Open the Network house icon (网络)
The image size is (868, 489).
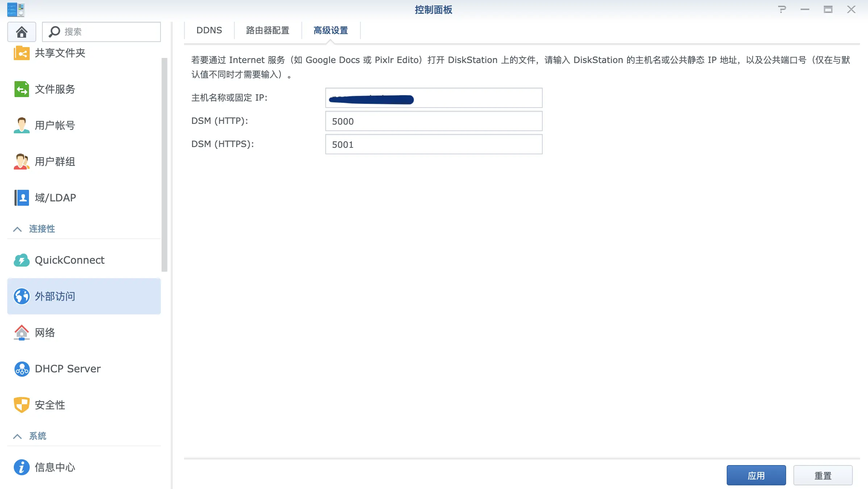22,333
